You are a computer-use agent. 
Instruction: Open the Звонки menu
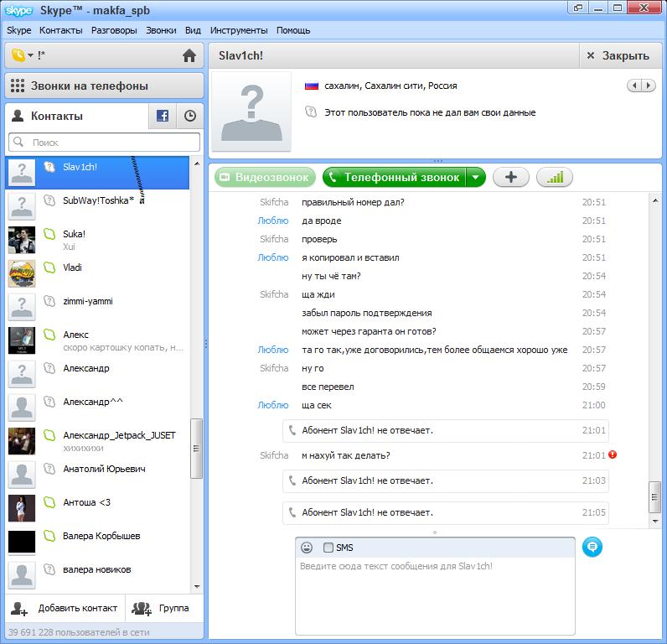[161, 30]
